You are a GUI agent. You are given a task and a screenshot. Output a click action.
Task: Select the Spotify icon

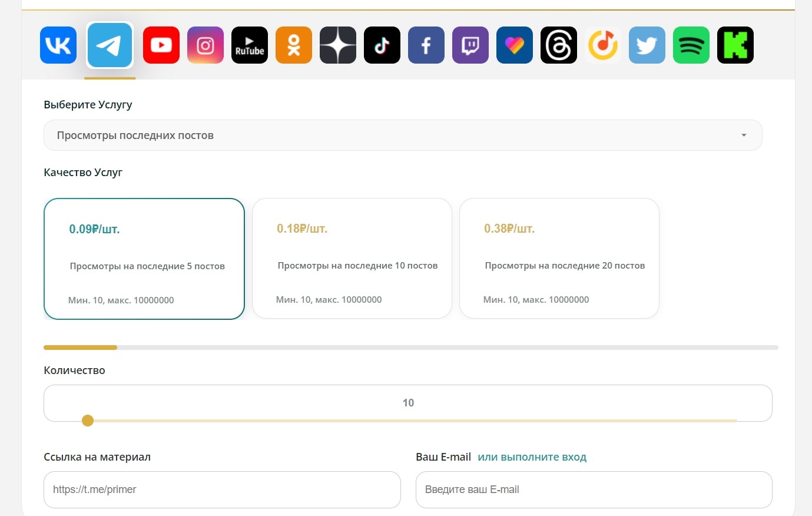(691, 45)
